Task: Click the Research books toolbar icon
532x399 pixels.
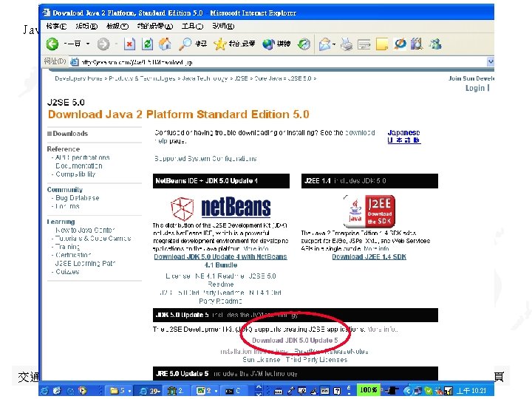Action: (x=417, y=44)
